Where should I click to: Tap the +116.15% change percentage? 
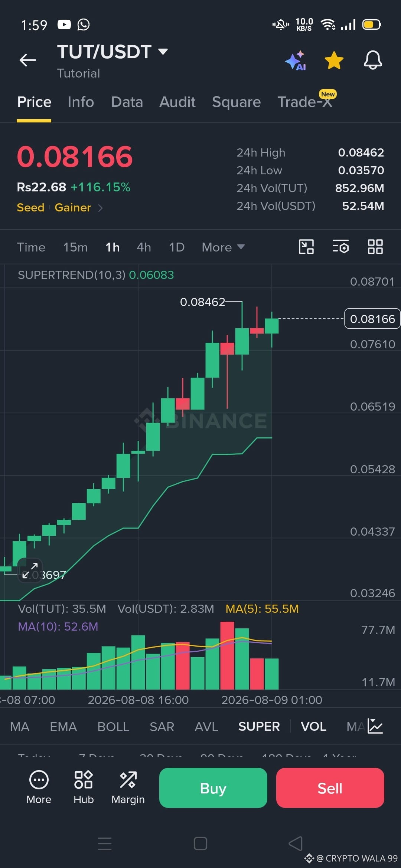pyautogui.click(x=101, y=187)
